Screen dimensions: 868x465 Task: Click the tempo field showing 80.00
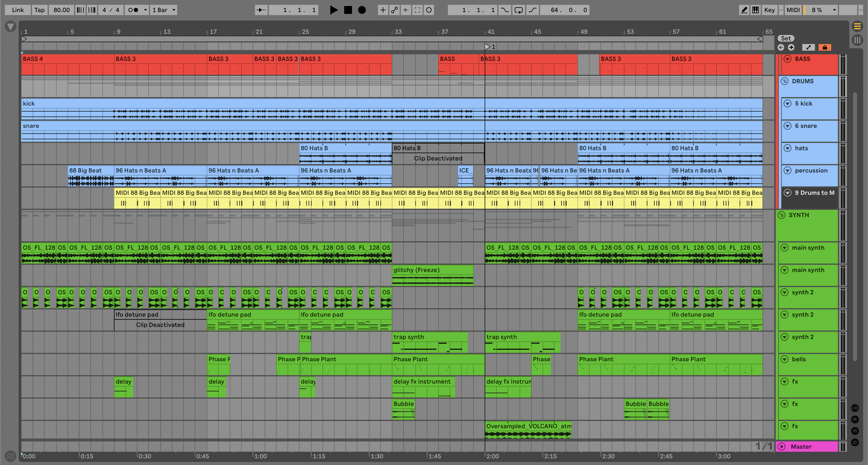(x=62, y=10)
